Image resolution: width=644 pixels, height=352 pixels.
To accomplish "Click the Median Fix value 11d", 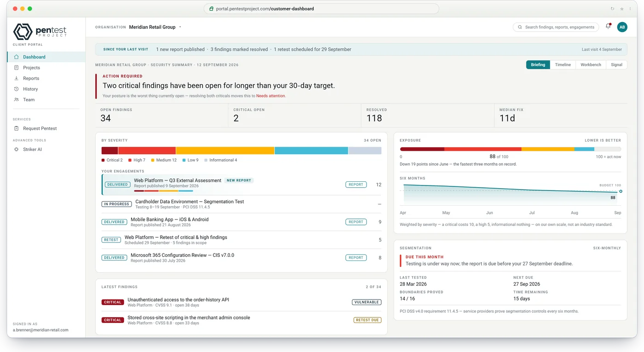I will coord(507,118).
